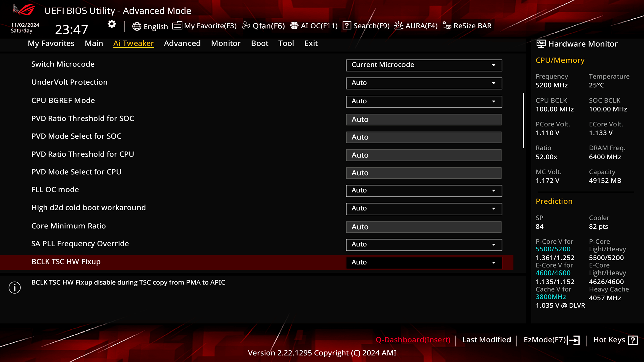Navigate to Ai Tweaker tab
The height and width of the screenshot is (362, 644).
(x=133, y=43)
